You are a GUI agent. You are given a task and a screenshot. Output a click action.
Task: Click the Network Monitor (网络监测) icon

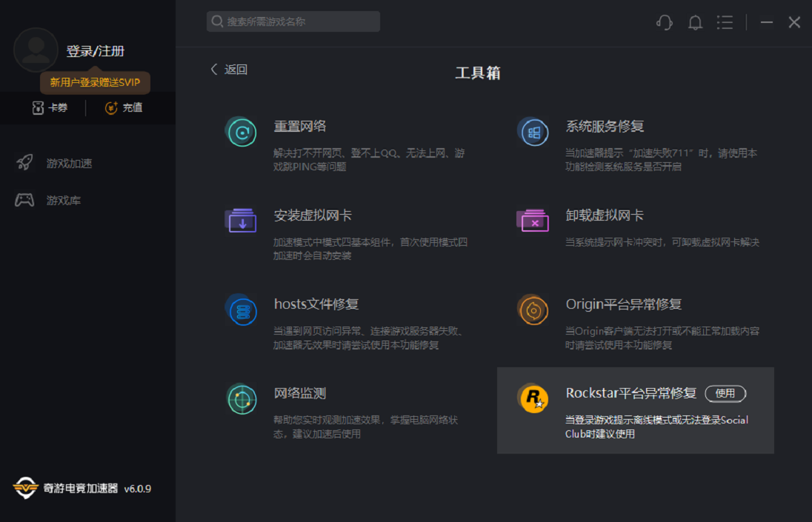242,399
